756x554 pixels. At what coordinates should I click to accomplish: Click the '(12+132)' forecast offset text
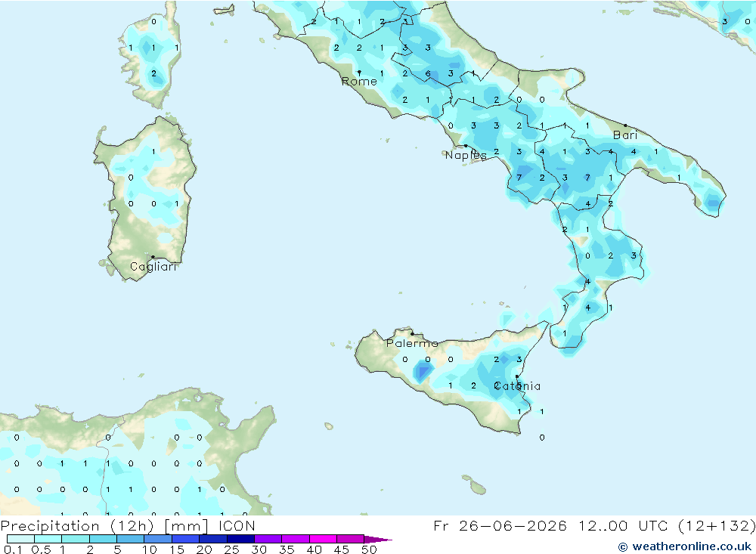[717, 525]
